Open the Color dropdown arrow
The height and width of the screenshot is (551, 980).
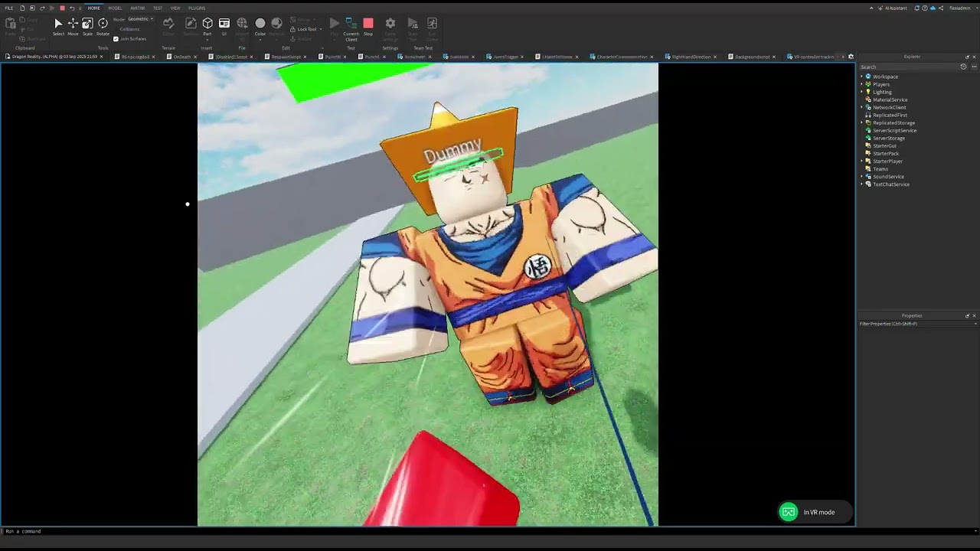point(260,39)
